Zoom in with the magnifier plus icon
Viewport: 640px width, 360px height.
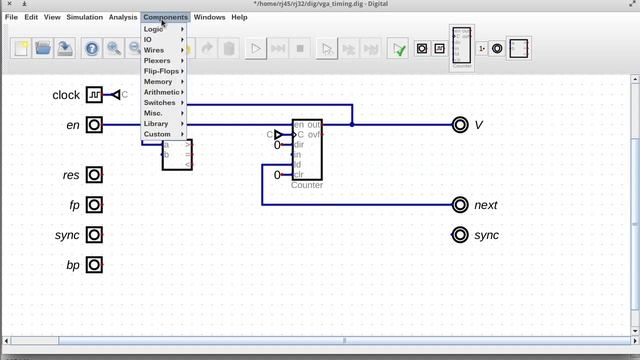(114, 49)
